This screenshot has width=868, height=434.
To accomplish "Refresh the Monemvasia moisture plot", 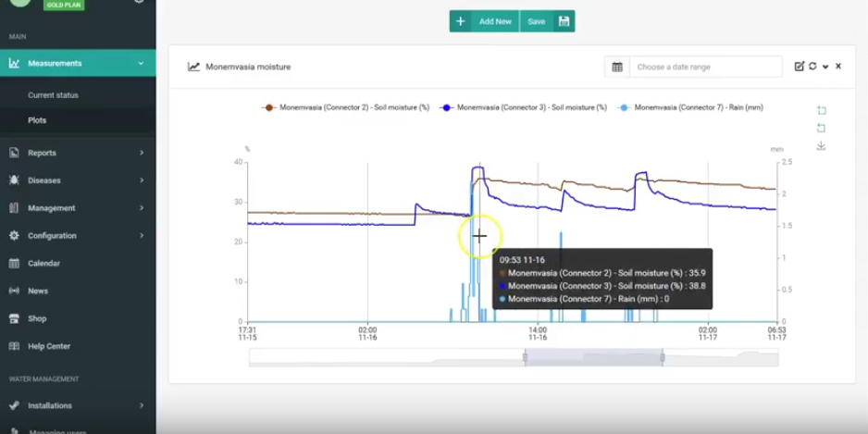I will click(x=812, y=67).
